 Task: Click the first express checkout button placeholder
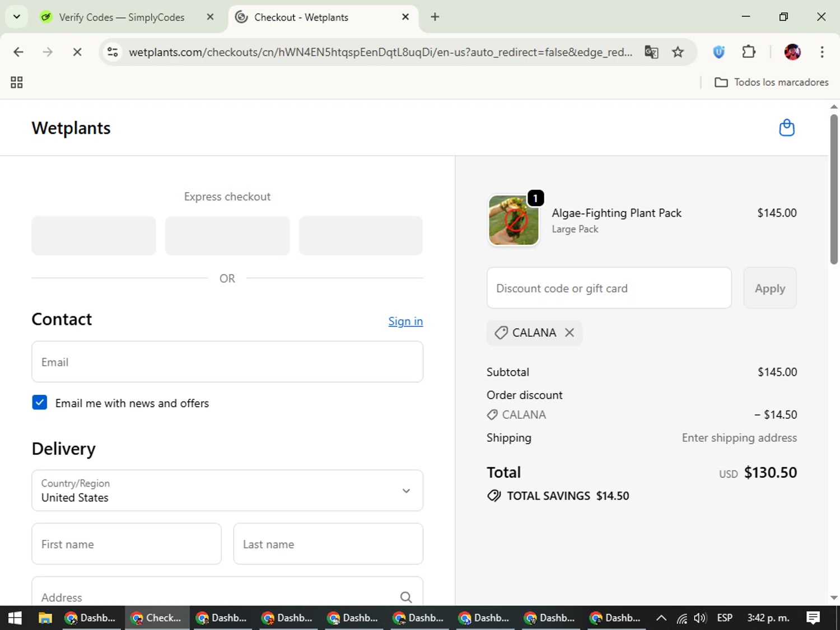tap(94, 236)
